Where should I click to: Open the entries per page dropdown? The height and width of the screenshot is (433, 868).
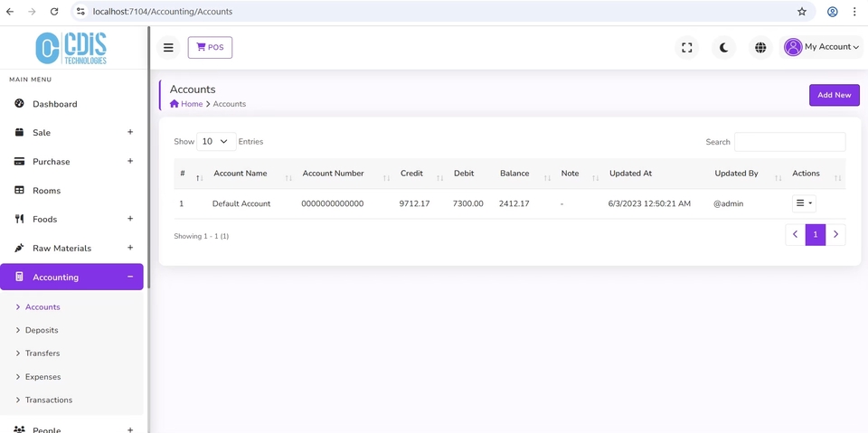(215, 142)
